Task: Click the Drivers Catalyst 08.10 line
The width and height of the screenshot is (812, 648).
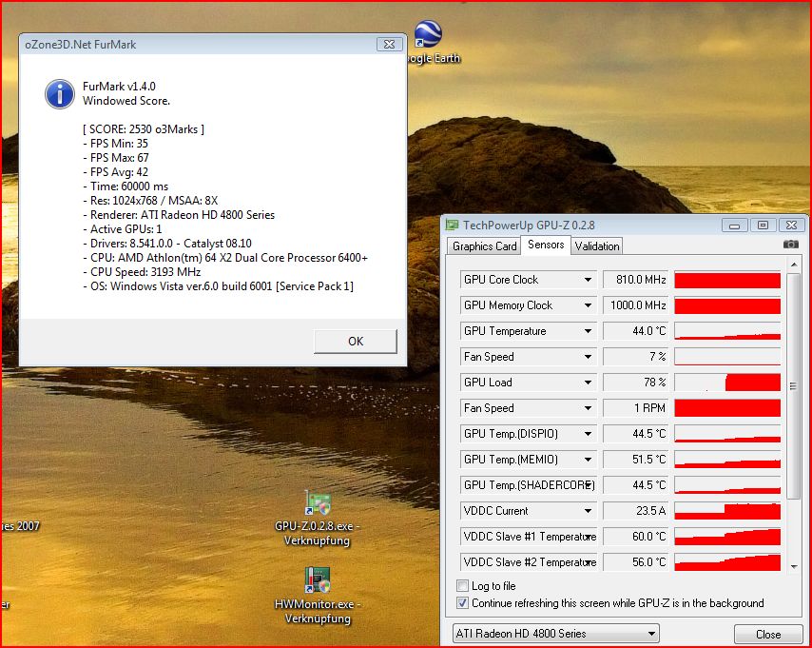Action: (x=167, y=244)
